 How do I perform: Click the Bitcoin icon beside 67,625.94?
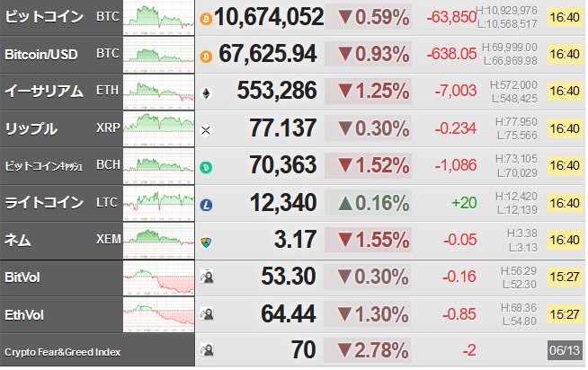(206, 57)
